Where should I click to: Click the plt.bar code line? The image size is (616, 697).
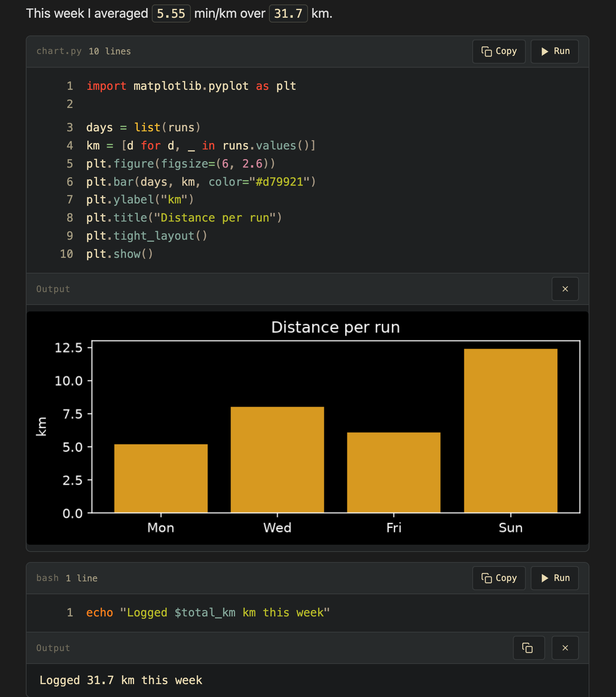[x=201, y=181]
